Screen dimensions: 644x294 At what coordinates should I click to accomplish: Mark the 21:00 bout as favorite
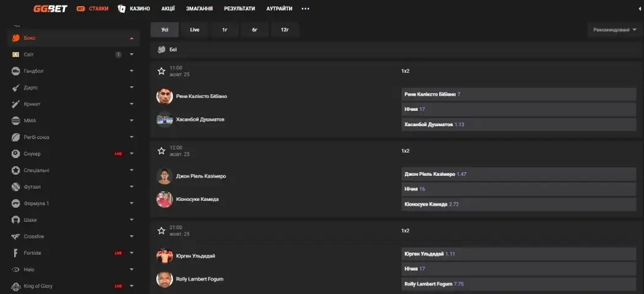(161, 231)
